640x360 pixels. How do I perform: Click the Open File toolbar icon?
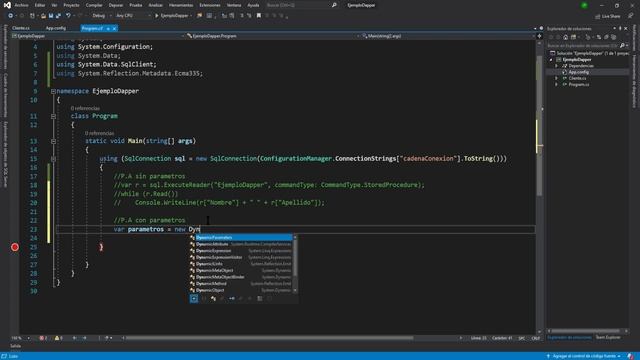(x=43, y=16)
